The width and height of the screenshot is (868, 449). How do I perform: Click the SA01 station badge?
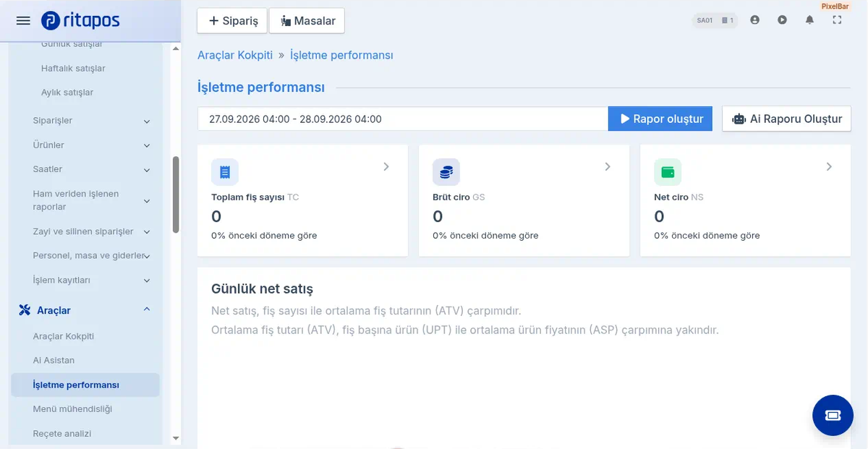click(x=715, y=20)
